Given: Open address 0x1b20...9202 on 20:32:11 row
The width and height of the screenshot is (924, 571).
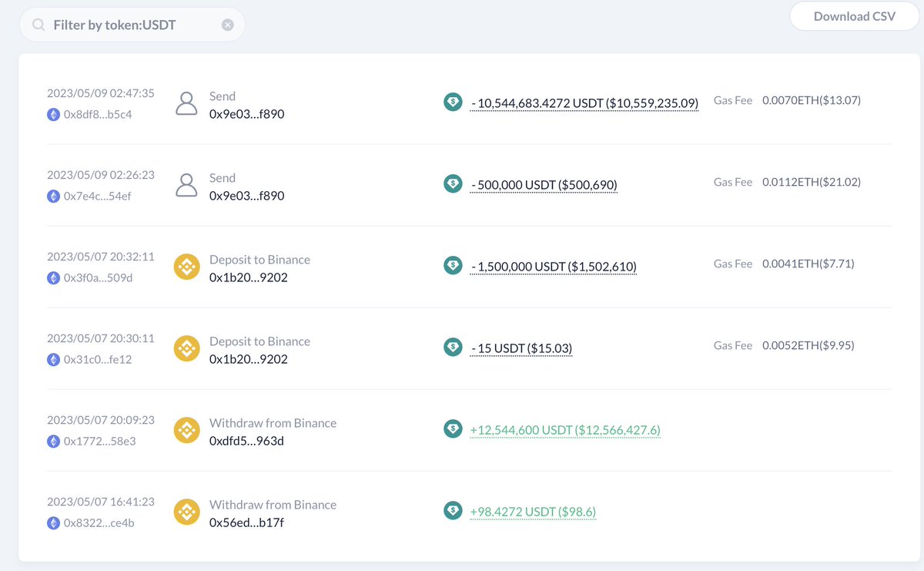Looking at the screenshot, I should click(249, 277).
